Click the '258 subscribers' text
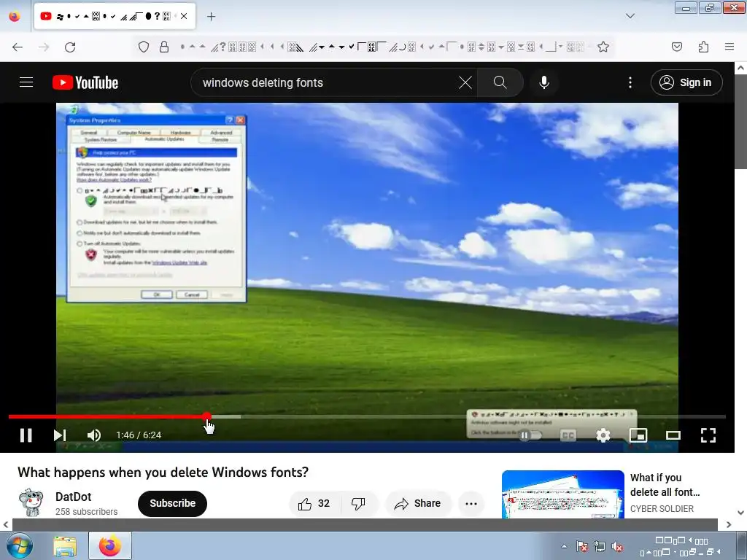Screen dimensions: 747x560 pos(86,511)
